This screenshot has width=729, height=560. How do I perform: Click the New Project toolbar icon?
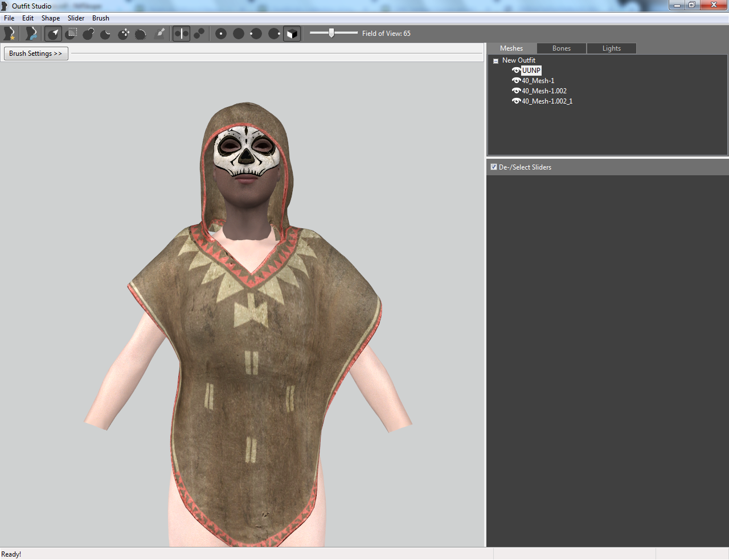pyautogui.click(x=10, y=34)
